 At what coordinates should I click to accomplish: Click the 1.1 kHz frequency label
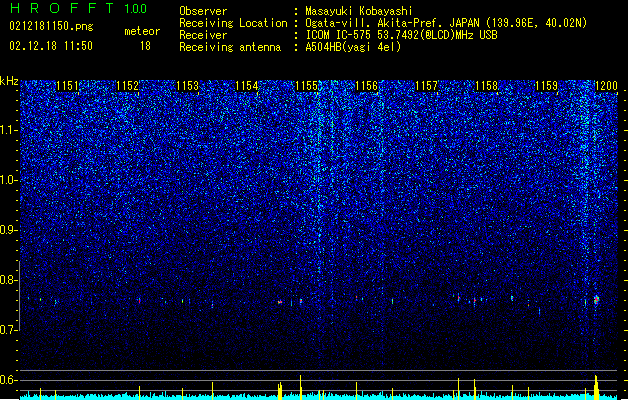(9, 130)
